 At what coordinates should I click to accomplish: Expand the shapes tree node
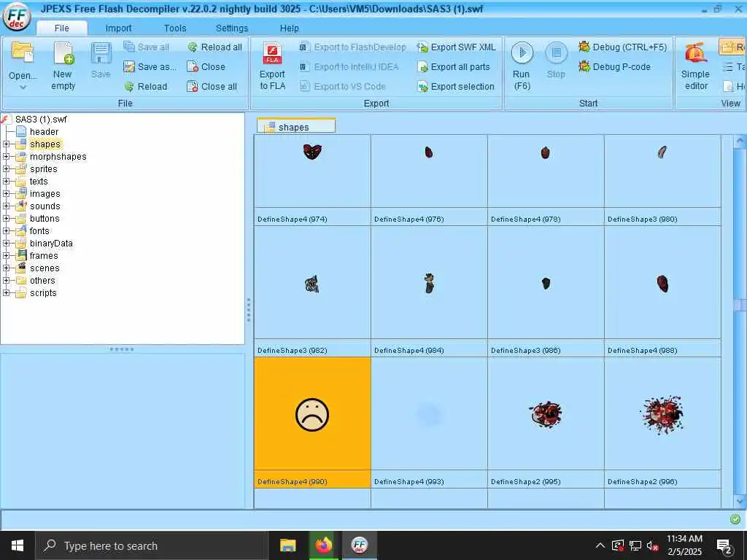pos(6,144)
